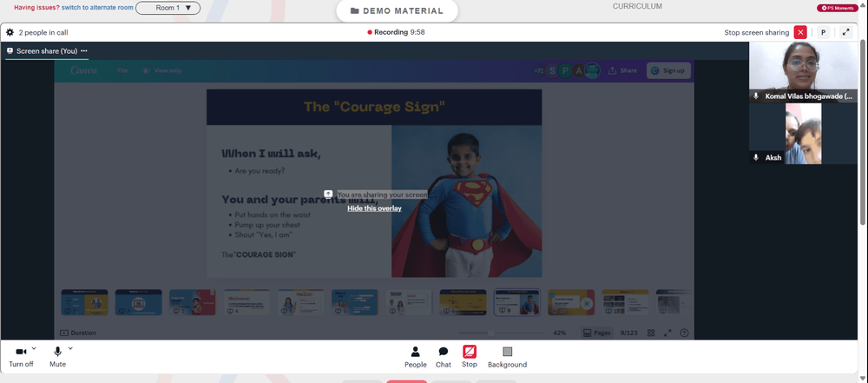This screenshot has height=383, width=868.
Task: Open Canva help question mark icon
Action: pyautogui.click(x=684, y=333)
